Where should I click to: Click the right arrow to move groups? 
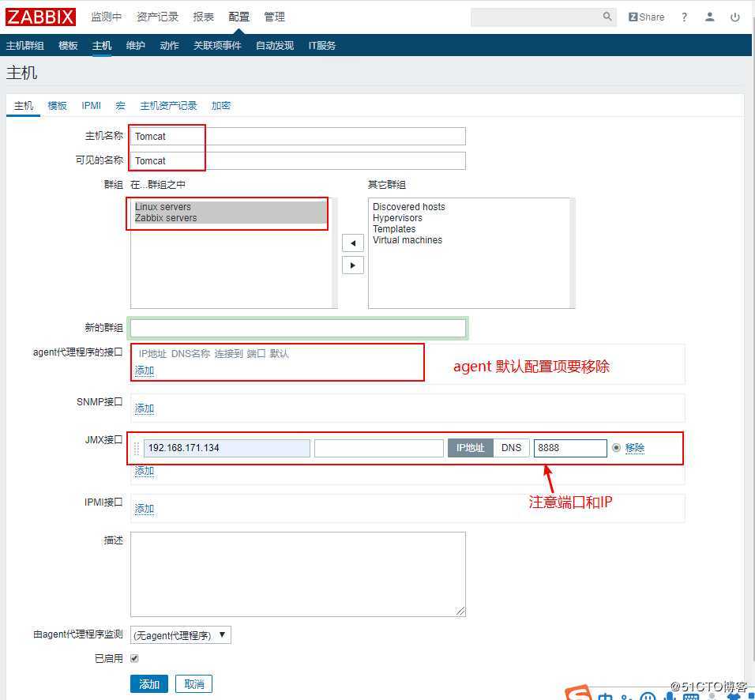pyautogui.click(x=352, y=265)
